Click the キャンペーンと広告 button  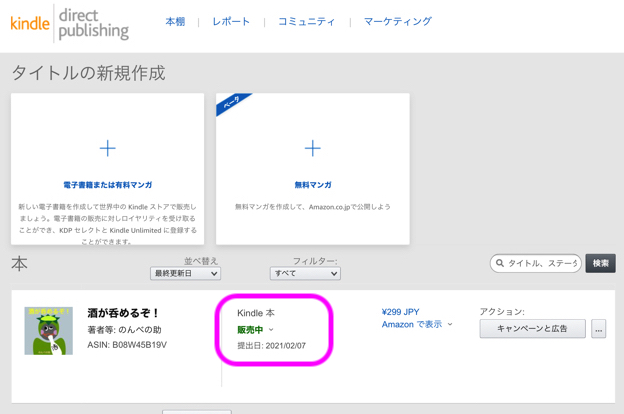[532, 328]
